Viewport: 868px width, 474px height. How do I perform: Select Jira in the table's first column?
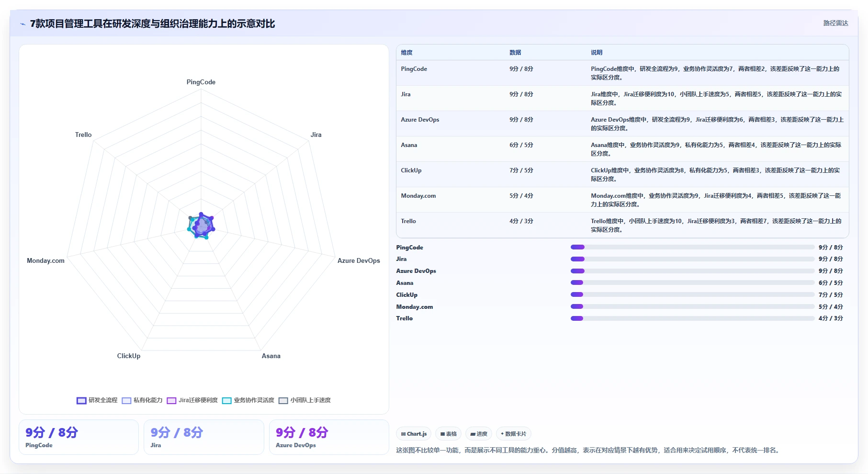tap(406, 94)
